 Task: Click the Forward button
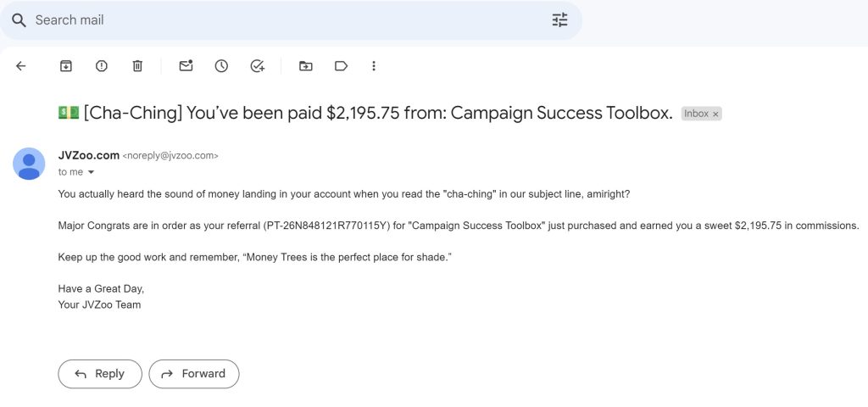coord(194,374)
